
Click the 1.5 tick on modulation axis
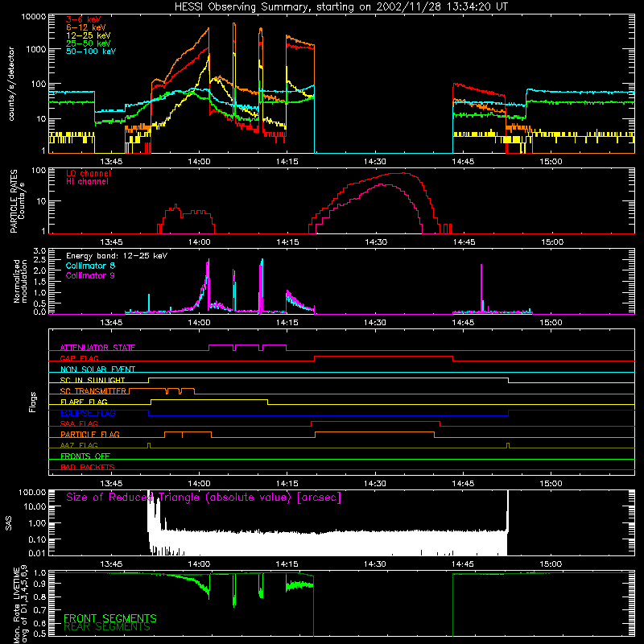click(39, 282)
